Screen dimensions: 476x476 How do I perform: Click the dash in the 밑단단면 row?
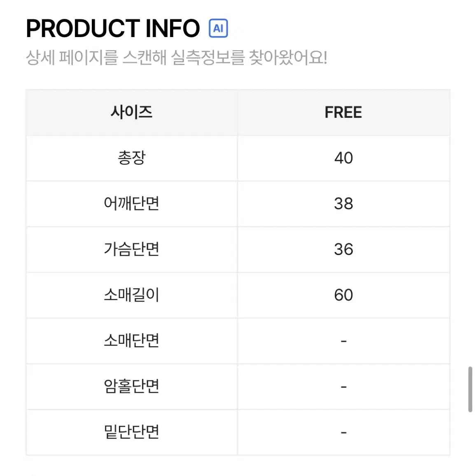pos(344,432)
